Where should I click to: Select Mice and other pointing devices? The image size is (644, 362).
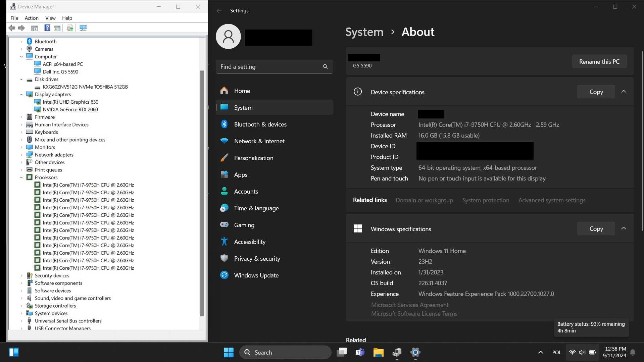coord(70,140)
